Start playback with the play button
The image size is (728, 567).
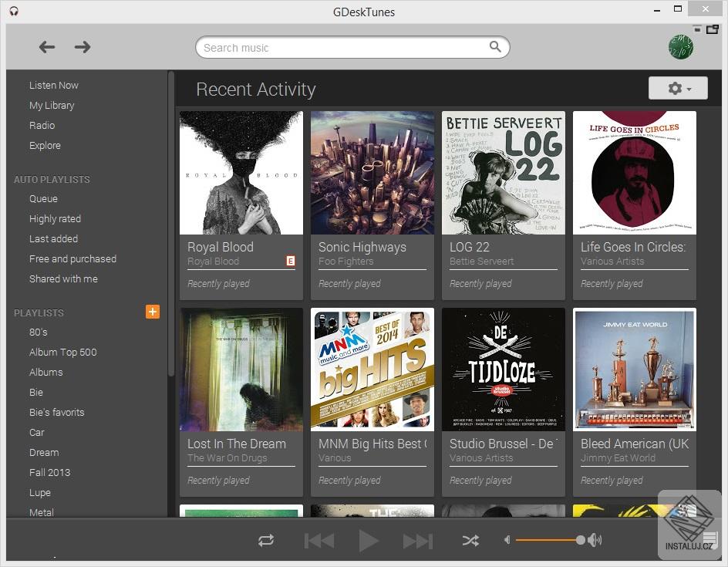tap(369, 541)
